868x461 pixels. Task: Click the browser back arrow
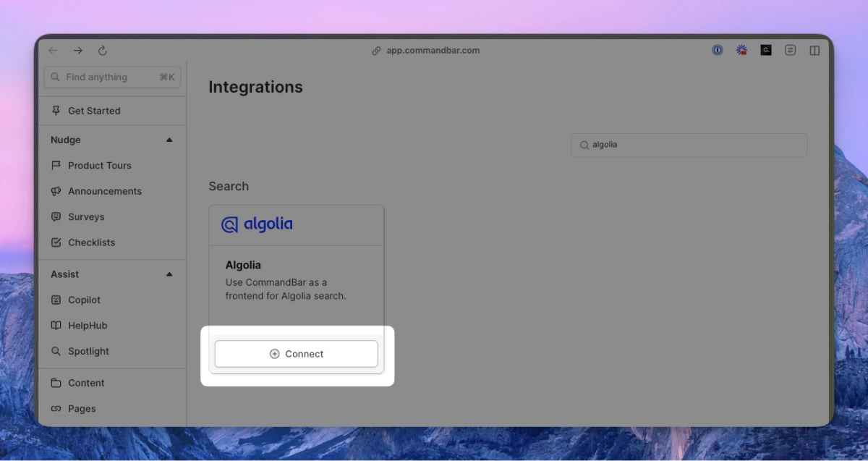pos(53,51)
